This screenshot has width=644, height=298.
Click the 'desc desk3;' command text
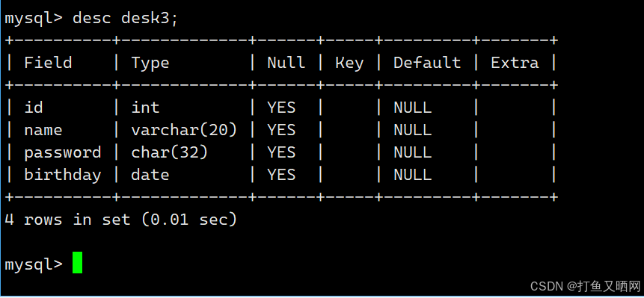(x=125, y=19)
